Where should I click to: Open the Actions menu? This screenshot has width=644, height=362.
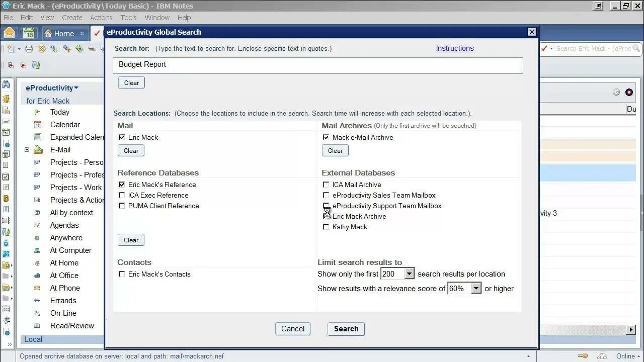coord(101,18)
